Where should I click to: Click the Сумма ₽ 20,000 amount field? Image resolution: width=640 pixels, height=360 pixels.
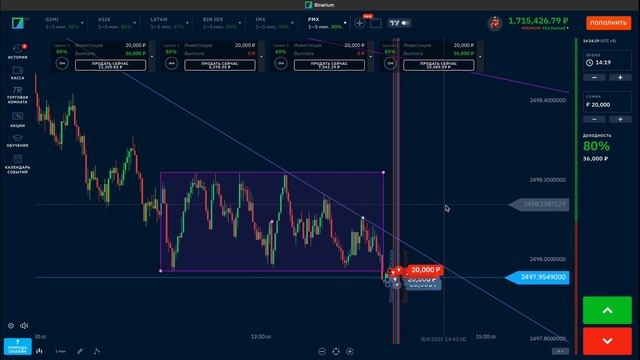tap(607, 102)
